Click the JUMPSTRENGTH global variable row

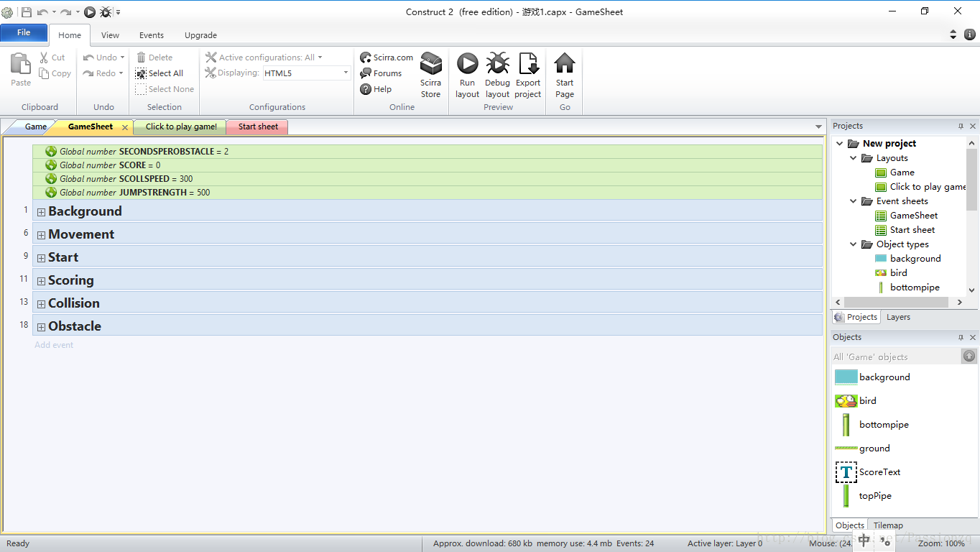(x=427, y=193)
